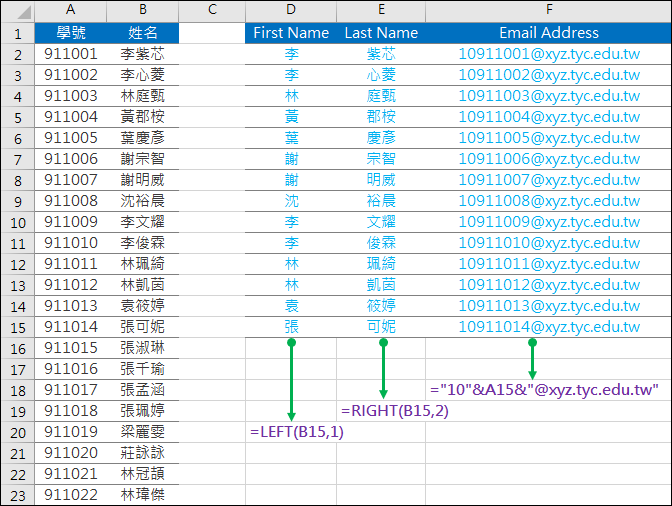The height and width of the screenshot is (506, 672).
Task: Click last name 珮綺
Action: (381, 264)
